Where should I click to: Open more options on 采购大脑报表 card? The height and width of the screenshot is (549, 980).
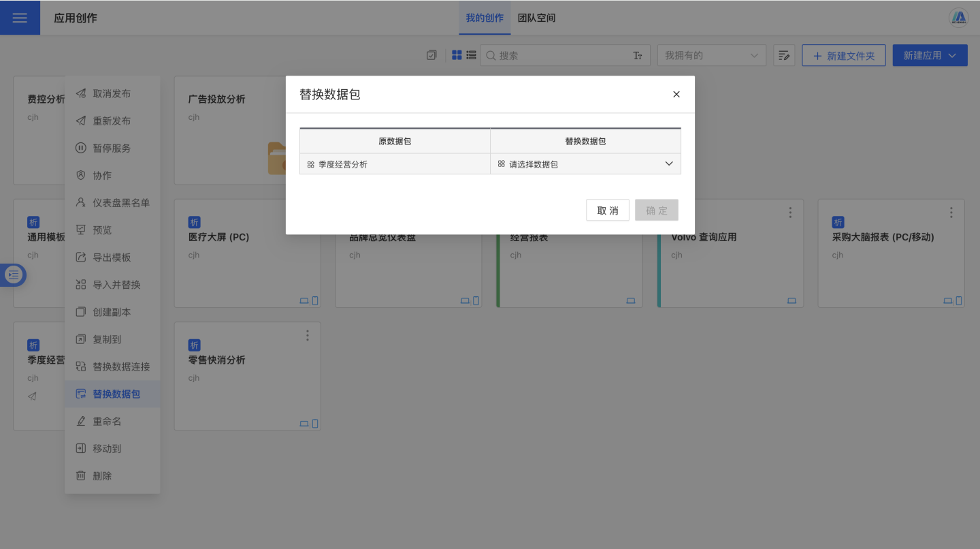[951, 213]
